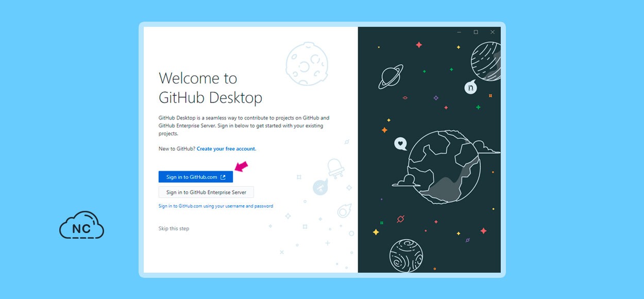
Task: Click Sign in to GitHub.com button
Action: [196, 177]
